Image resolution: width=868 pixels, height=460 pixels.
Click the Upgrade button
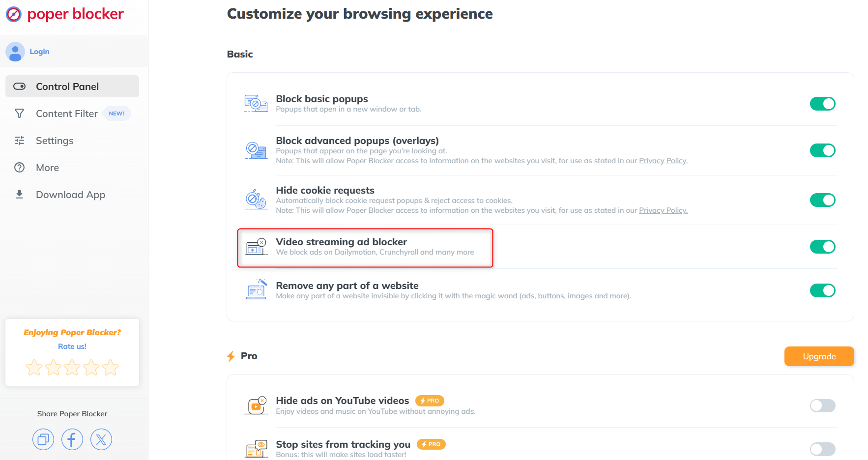point(819,356)
